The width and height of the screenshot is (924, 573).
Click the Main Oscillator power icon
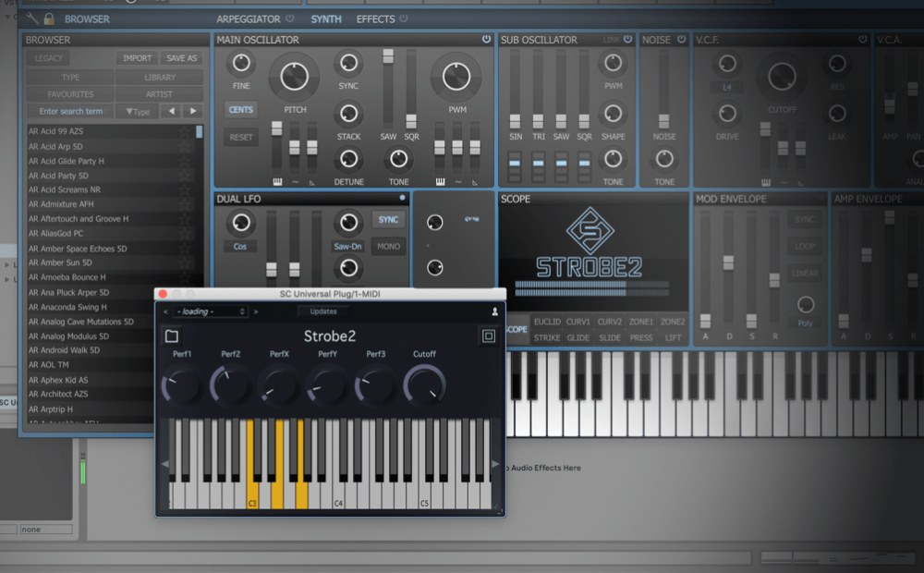click(486, 39)
